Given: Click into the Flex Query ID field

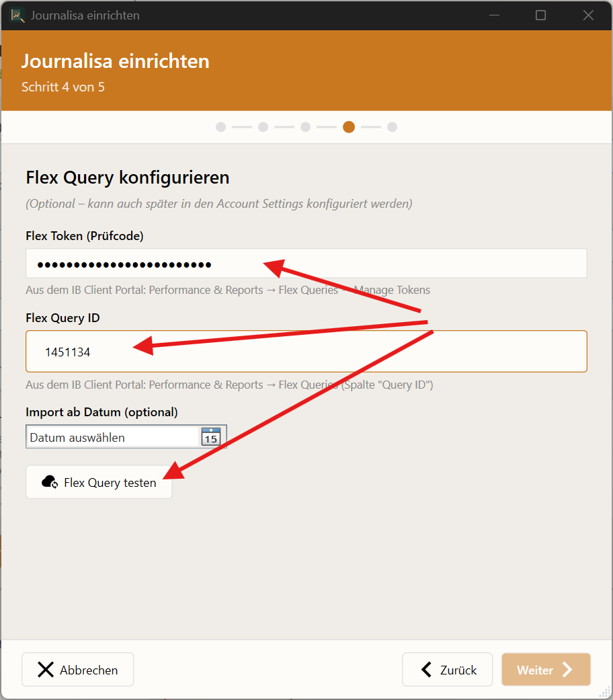Looking at the screenshot, I should click(306, 351).
